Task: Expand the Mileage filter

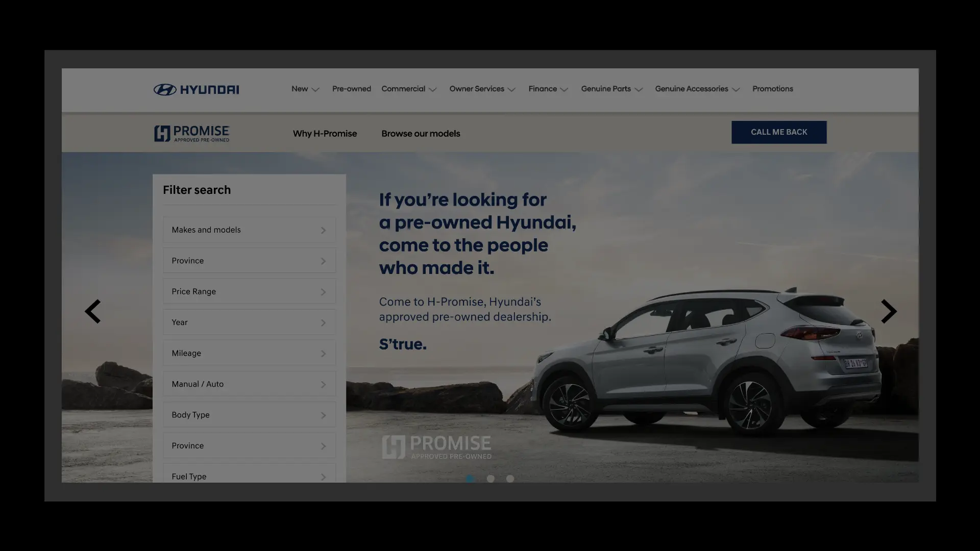Action: pos(249,354)
